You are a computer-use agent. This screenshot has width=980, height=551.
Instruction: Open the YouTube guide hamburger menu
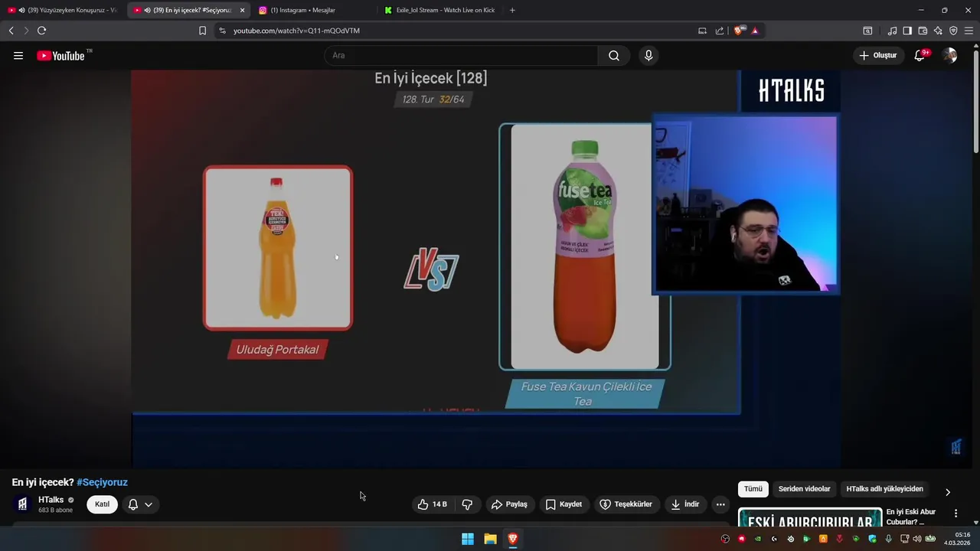click(18, 55)
